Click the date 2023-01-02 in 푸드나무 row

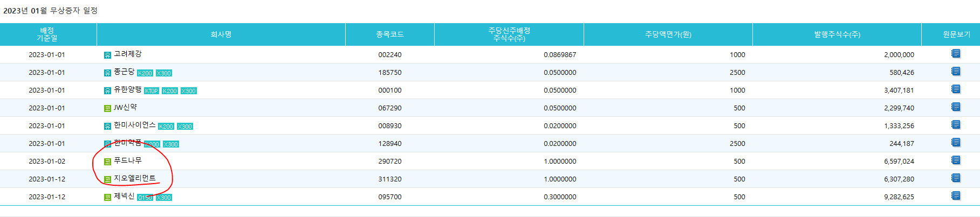[47, 162]
